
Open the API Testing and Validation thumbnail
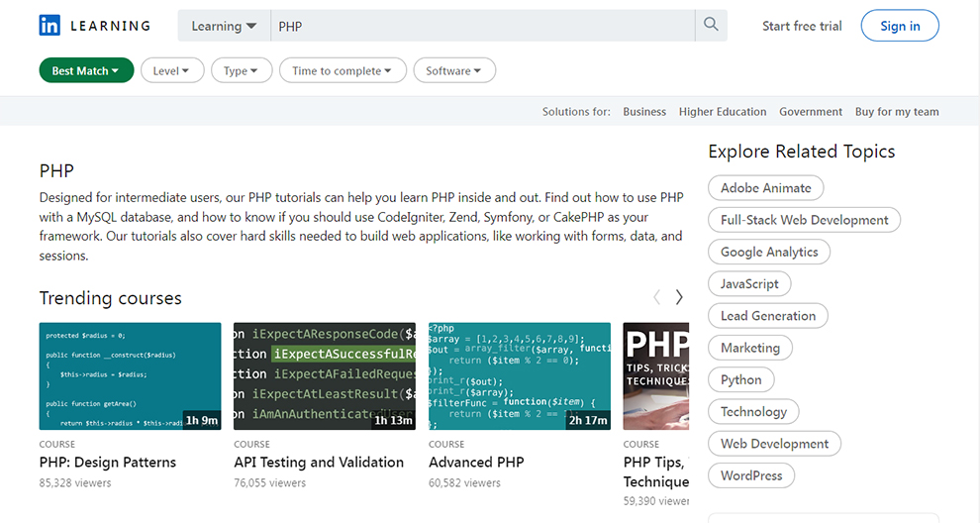(325, 376)
